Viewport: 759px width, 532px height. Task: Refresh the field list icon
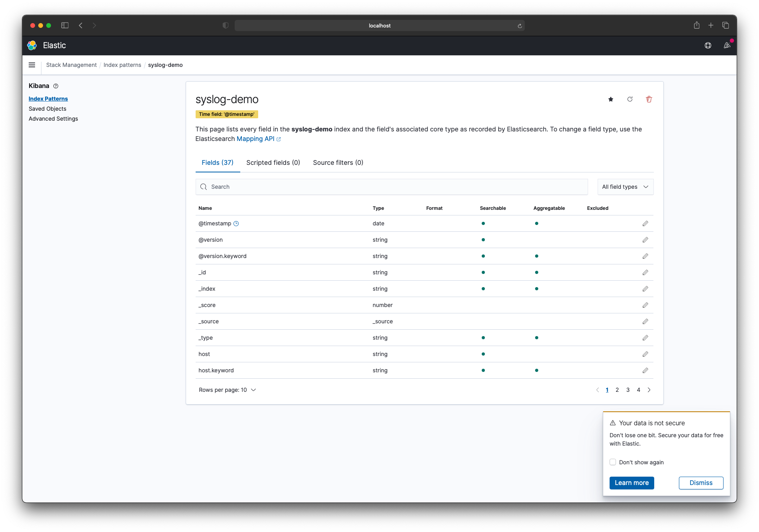630,99
